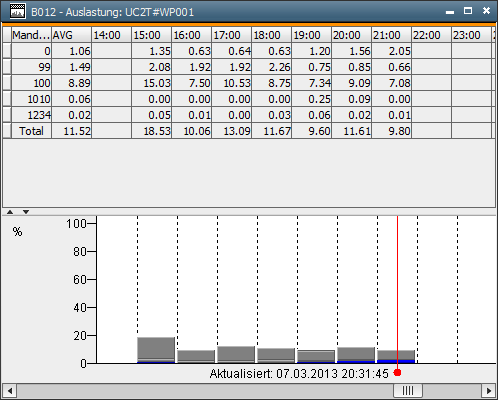Expand table pane with down arrow splitter

pyautogui.click(x=26, y=212)
